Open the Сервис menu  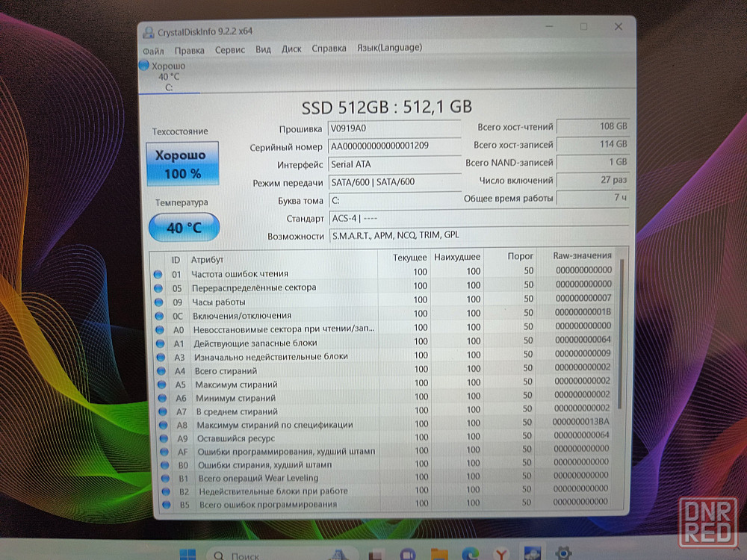coord(229,49)
